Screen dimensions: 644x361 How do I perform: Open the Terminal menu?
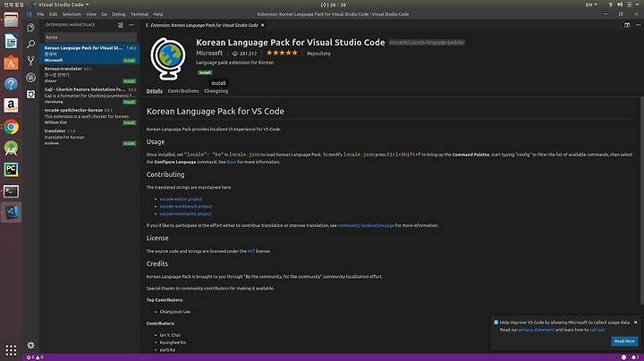pyautogui.click(x=140, y=14)
